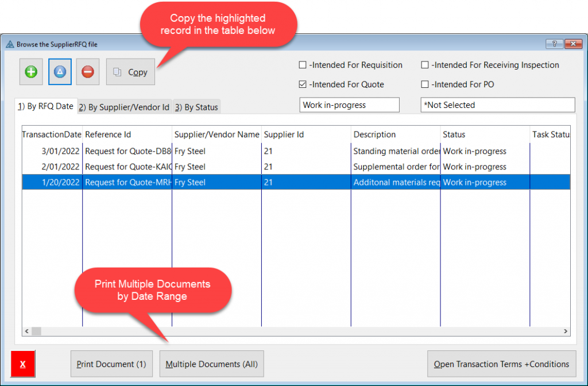
Task: Click the Copy button with pages icon
Action: click(x=130, y=72)
